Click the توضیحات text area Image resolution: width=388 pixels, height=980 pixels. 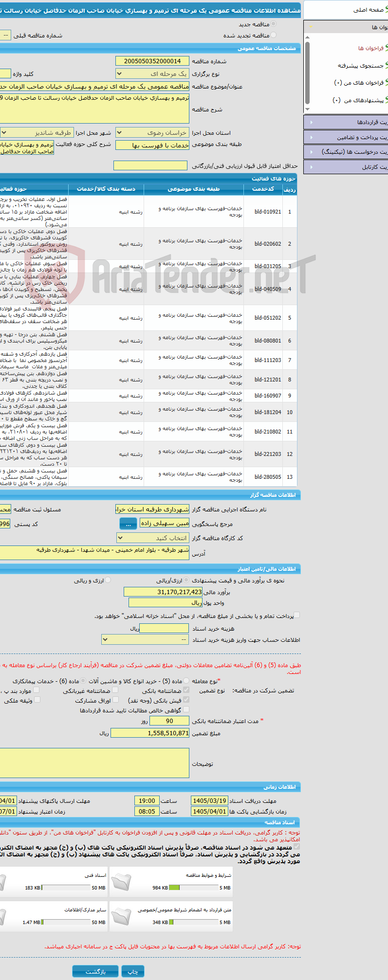pos(94,762)
